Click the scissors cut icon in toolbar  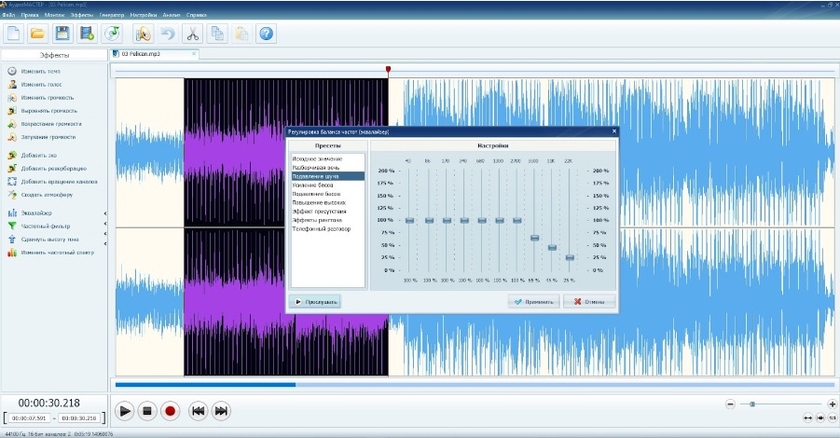tap(192, 34)
